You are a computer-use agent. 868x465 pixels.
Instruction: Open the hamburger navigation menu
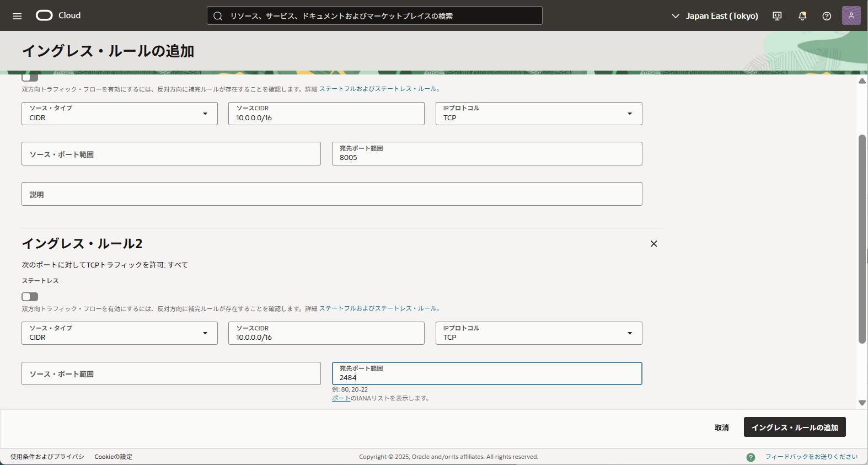click(17, 16)
